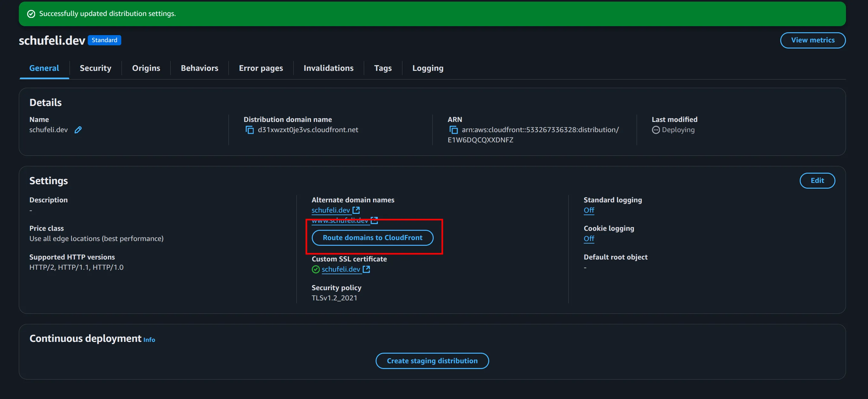Copy the distribution domain name
The height and width of the screenshot is (399, 868).
[x=249, y=130]
